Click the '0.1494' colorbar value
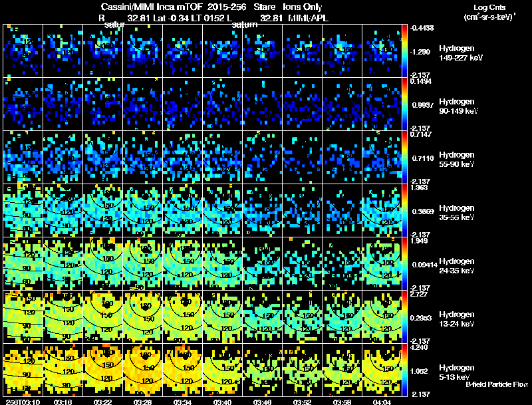Screen dimensions: 532x405 click(421, 81)
